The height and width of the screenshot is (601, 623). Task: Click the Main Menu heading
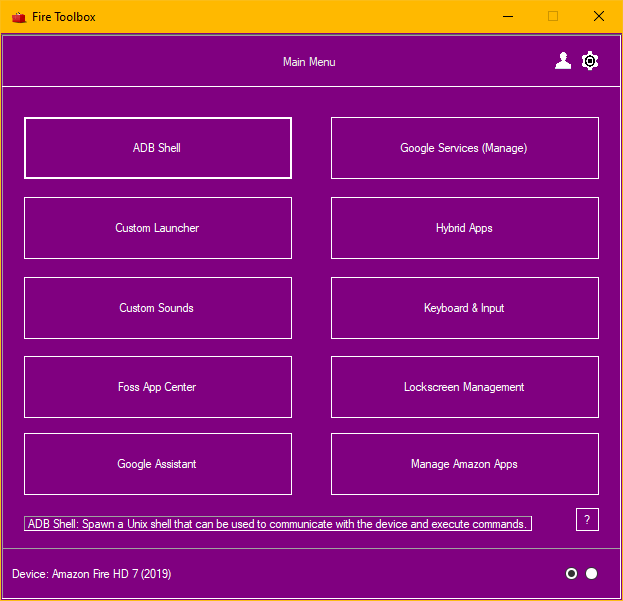click(309, 62)
